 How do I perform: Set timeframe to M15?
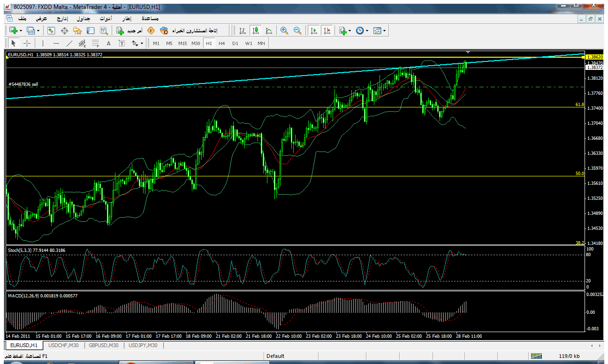[x=182, y=43]
